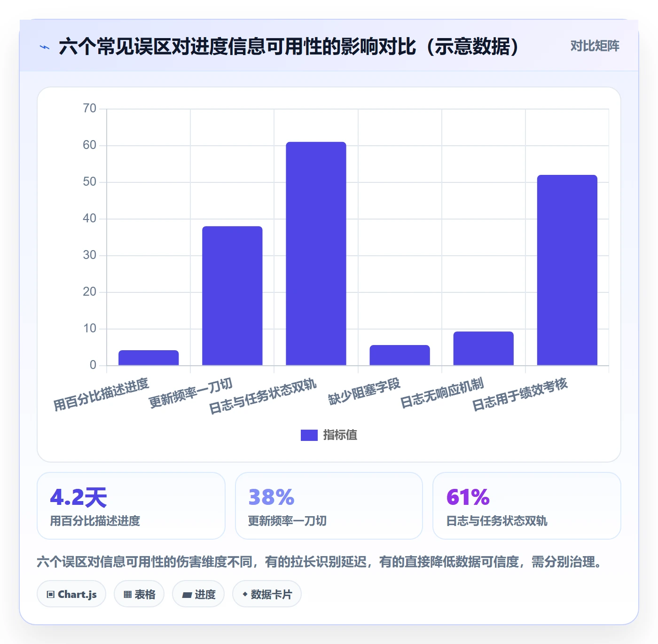Click the 日志与任务状态双轨 caption under 61%
This screenshot has height=644, width=658.
tap(497, 521)
